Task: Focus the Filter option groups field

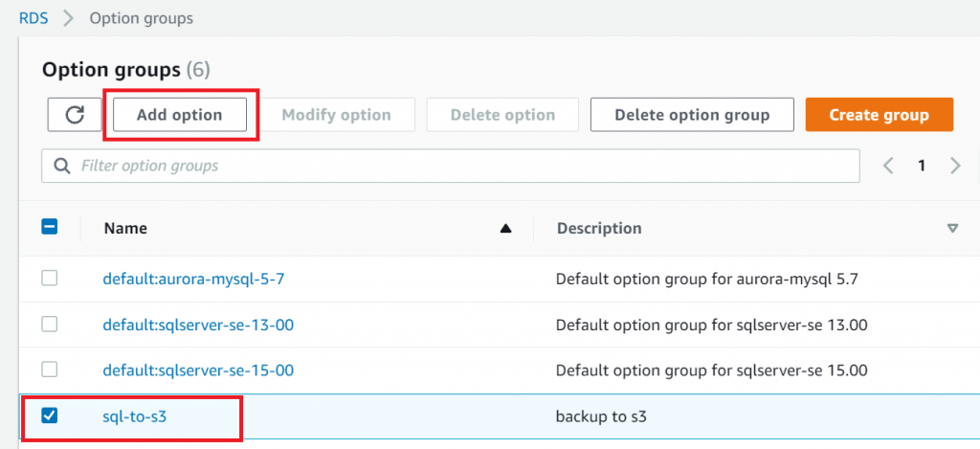Action: click(459, 166)
